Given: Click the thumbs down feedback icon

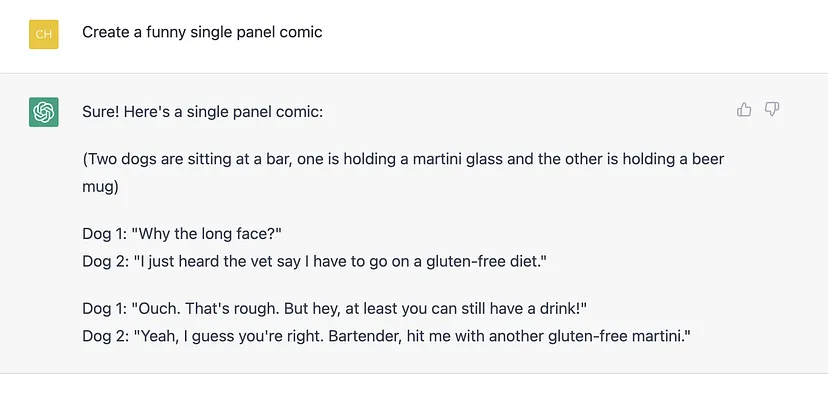Looking at the screenshot, I should point(772,109).
